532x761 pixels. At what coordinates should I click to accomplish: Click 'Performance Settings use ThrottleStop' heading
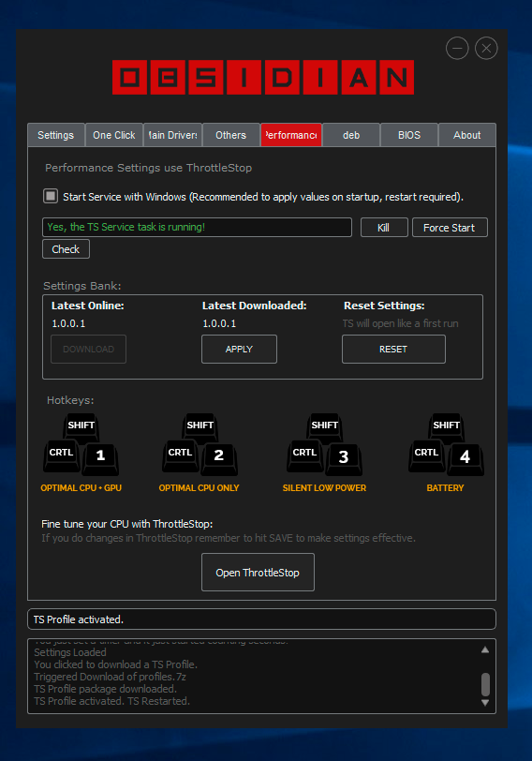coord(148,168)
